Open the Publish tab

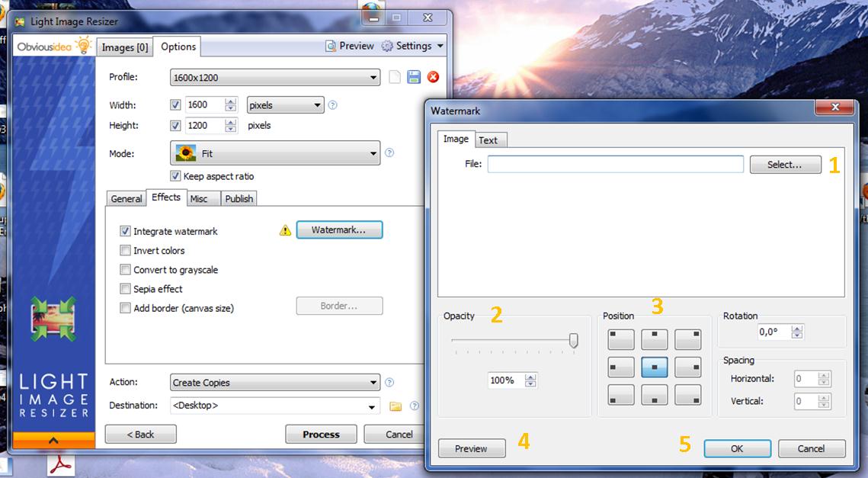(239, 199)
